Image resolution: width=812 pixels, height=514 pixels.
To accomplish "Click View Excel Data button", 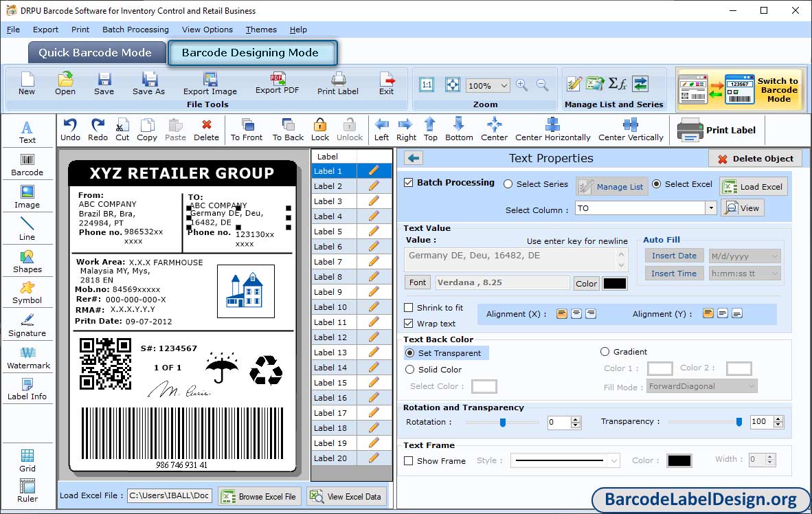I will (346, 496).
